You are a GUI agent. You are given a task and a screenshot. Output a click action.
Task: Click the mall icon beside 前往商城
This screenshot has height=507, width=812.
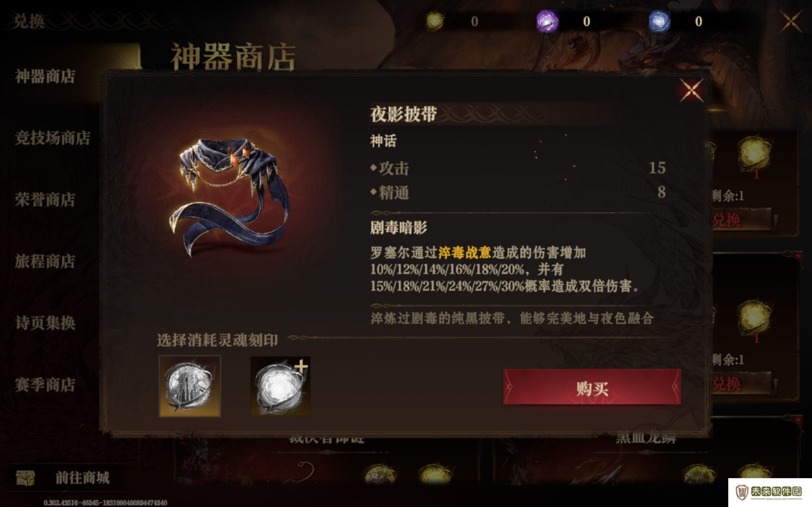click(x=25, y=478)
